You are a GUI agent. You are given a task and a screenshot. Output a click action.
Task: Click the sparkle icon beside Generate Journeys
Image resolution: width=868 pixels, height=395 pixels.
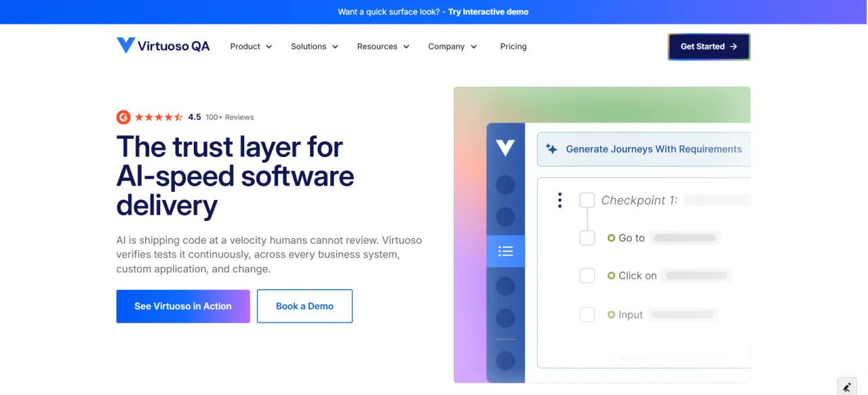pyautogui.click(x=552, y=149)
